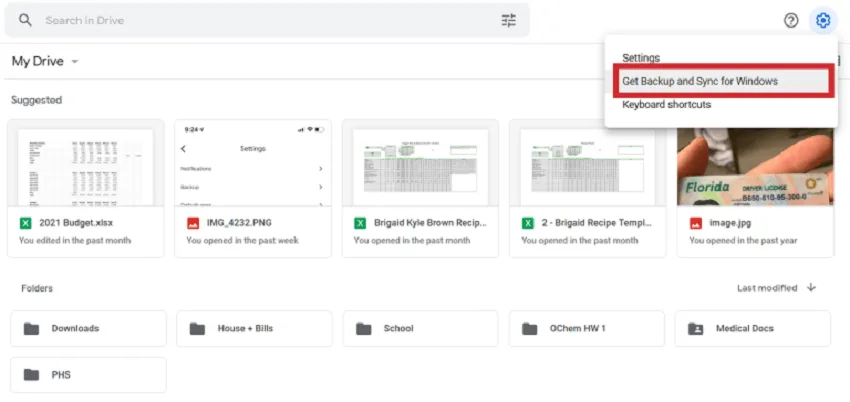The height and width of the screenshot is (402, 850).
Task: Select Get Backup and Sync for Windows
Action: tap(724, 81)
